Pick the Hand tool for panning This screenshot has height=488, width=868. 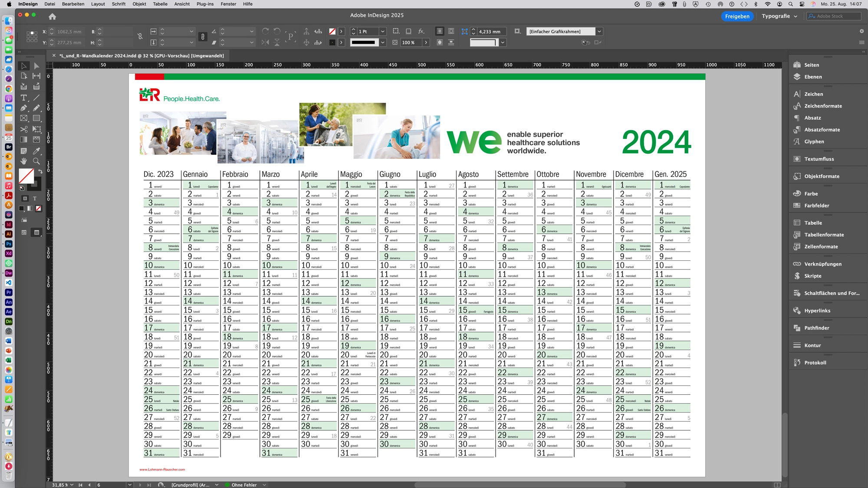tap(24, 161)
